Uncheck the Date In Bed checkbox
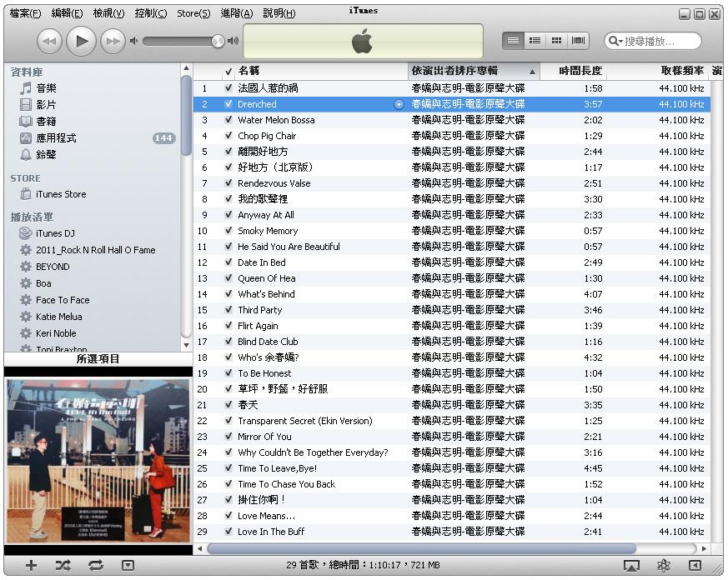 click(x=228, y=262)
